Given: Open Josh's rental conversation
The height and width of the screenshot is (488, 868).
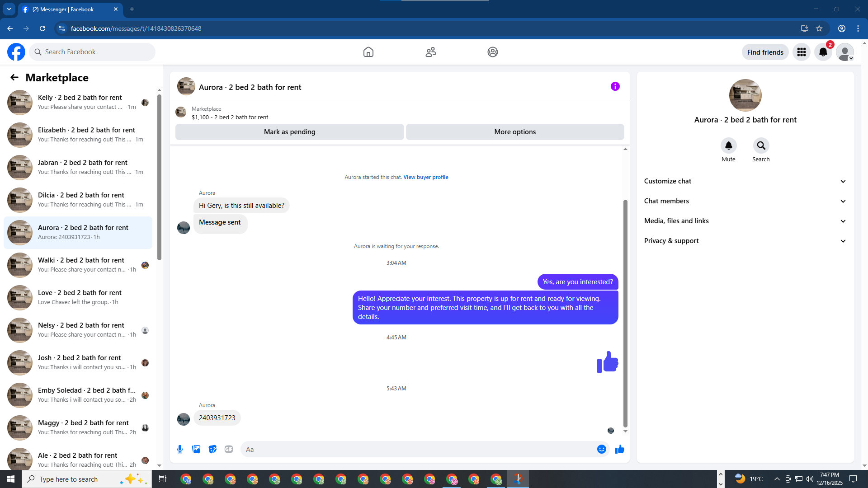Looking at the screenshot, I should [x=78, y=362].
